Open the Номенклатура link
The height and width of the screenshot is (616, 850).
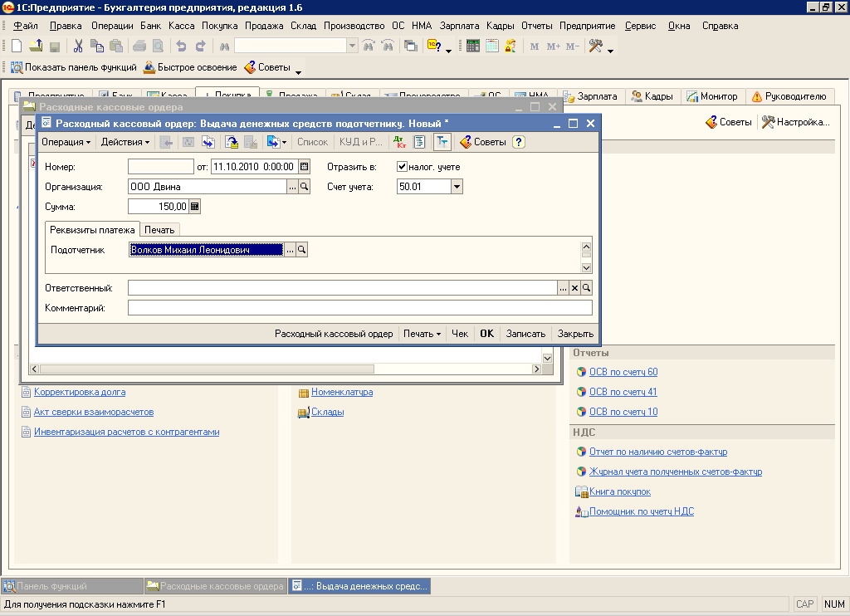(x=341, y=392)
